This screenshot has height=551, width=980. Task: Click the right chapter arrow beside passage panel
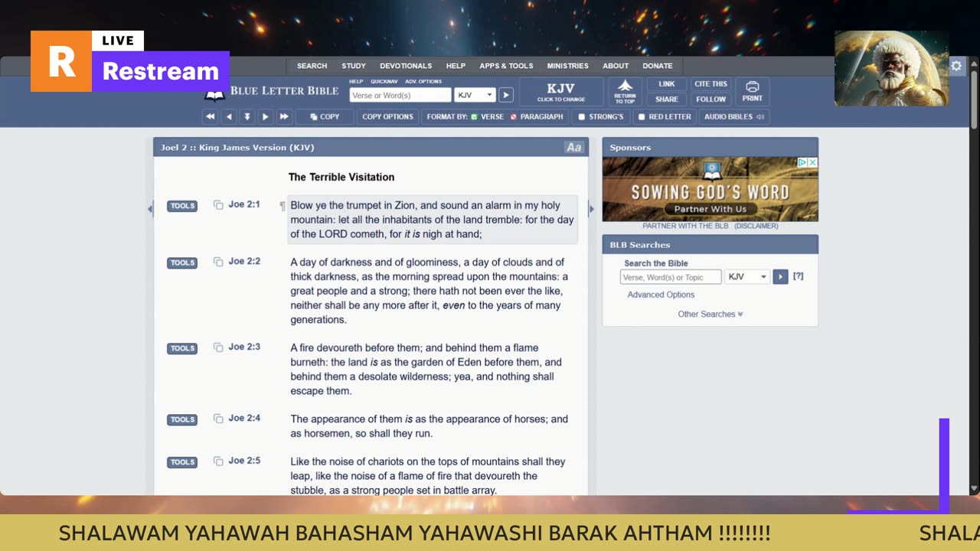pyautogui.click(x=591, y=209)
